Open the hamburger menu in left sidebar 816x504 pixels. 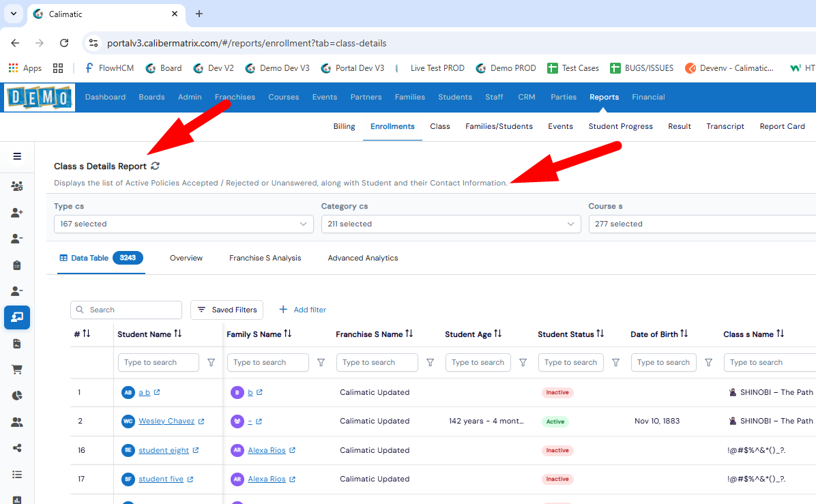click(x=17, y=157)
